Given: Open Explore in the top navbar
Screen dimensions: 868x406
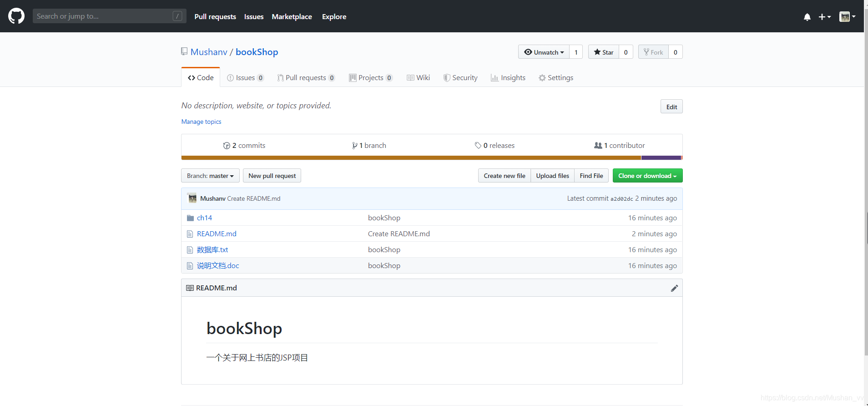Looking at the screenshot, I should (334, 16).
